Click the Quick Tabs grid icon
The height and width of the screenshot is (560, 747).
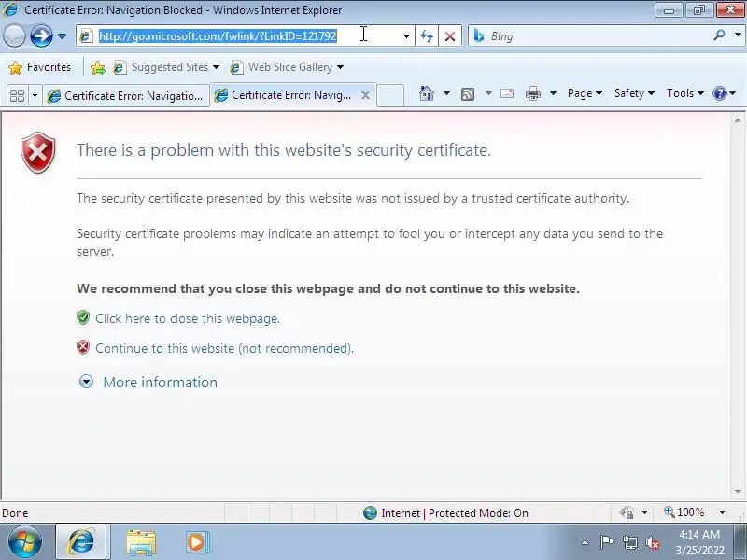(x=18, y=96)
